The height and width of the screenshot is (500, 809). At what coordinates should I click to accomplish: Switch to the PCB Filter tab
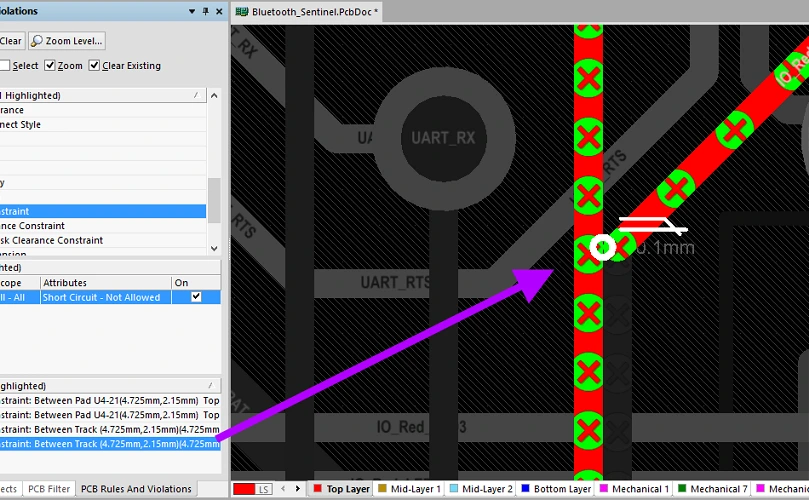pos(49,489)
